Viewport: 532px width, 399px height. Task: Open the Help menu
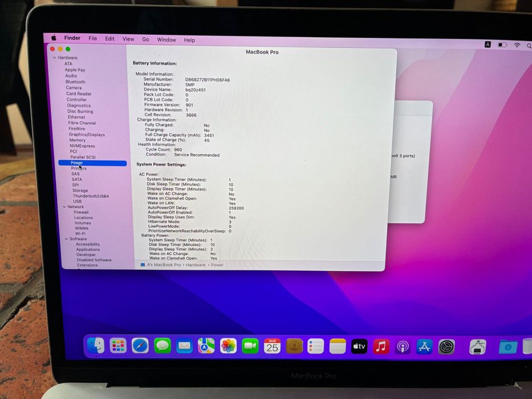[x=189, y=40]
